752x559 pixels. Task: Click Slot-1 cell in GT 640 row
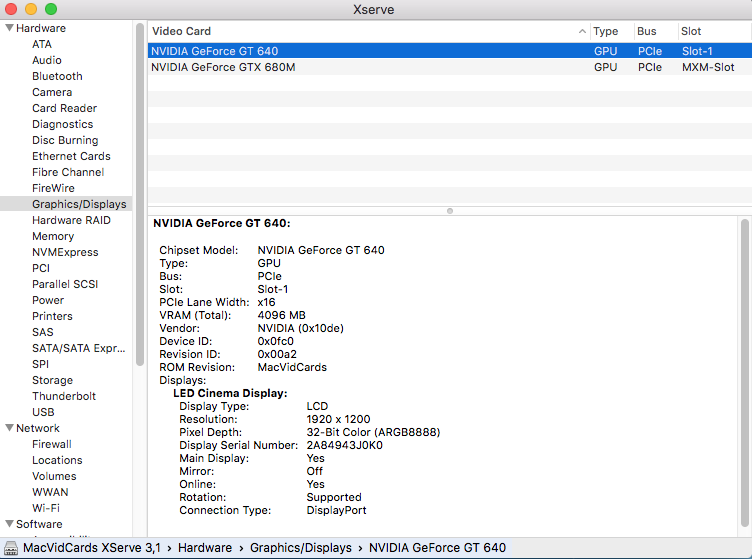point(697,51)
